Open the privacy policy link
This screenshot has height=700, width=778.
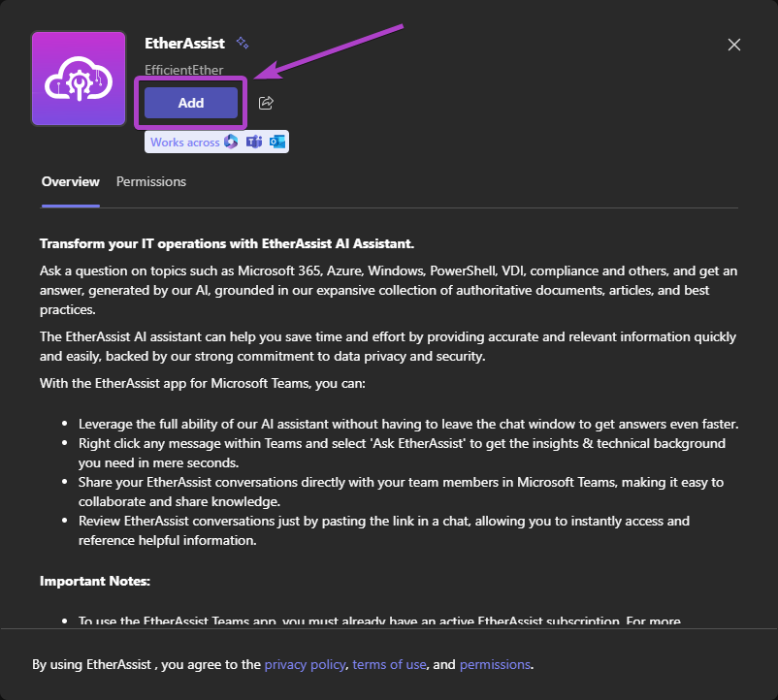coord(305,664)
